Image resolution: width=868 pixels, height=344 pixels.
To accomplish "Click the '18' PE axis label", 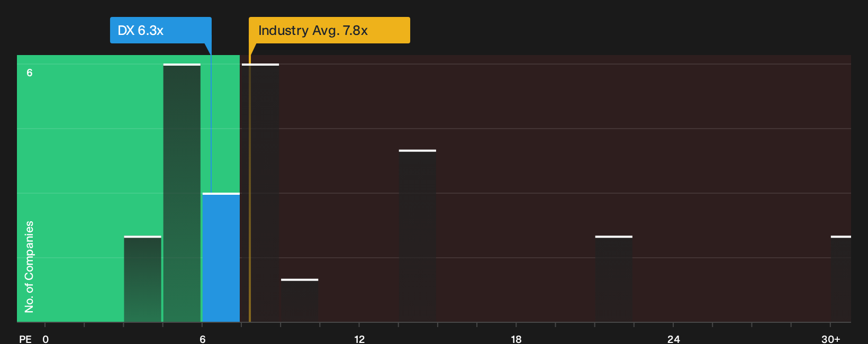I will pos(516,339).
